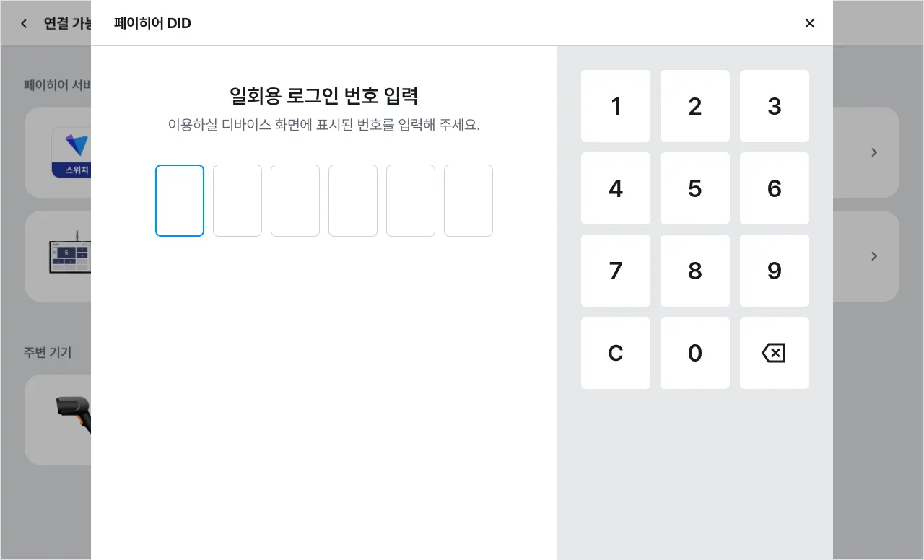Select the second code digit box

[237, 201]
